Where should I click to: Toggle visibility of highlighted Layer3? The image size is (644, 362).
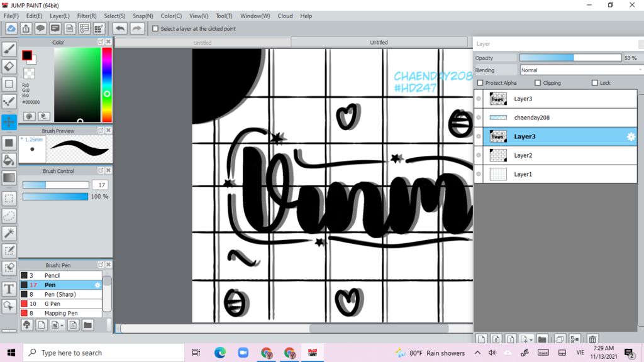click(479, 136)
